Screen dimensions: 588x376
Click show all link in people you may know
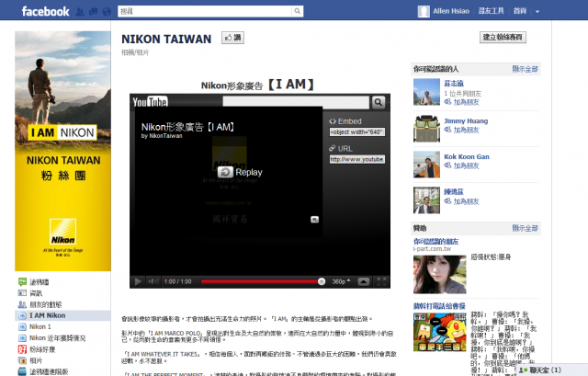525,69
